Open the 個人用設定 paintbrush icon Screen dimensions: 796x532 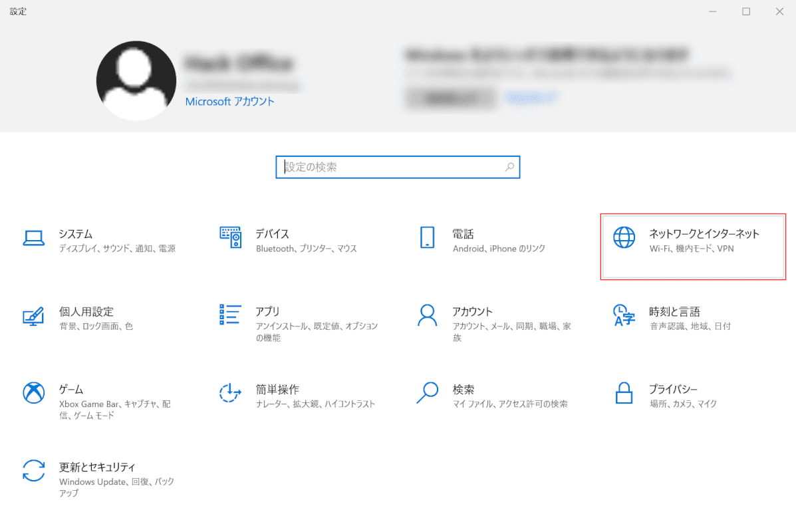(x=33, y=316)
